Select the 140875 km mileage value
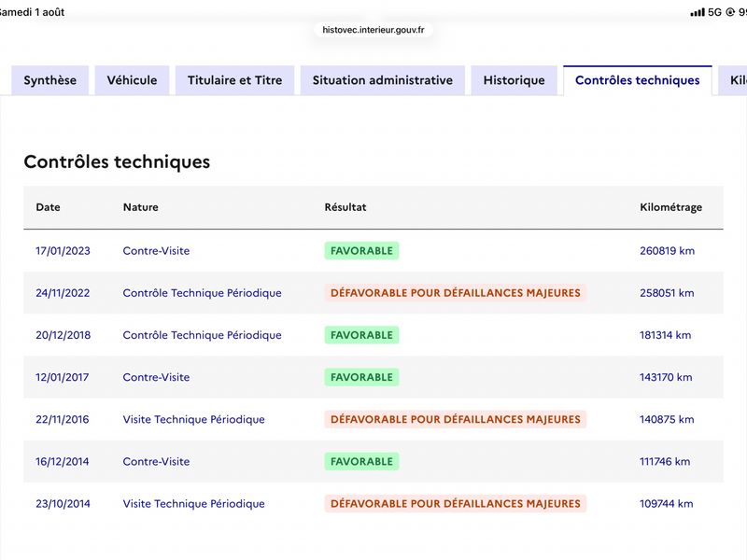The width and height of the screenshot is (747, 560). pos(667,419)
